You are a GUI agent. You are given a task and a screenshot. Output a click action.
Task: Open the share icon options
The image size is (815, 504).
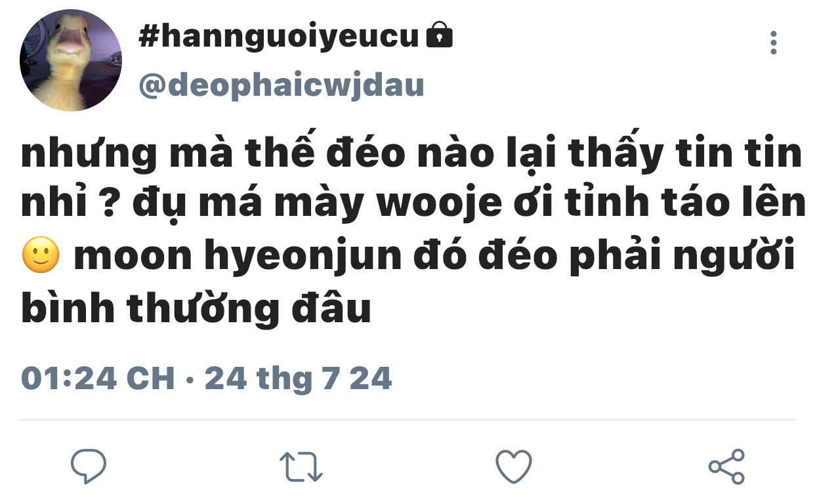pos(726,467)
